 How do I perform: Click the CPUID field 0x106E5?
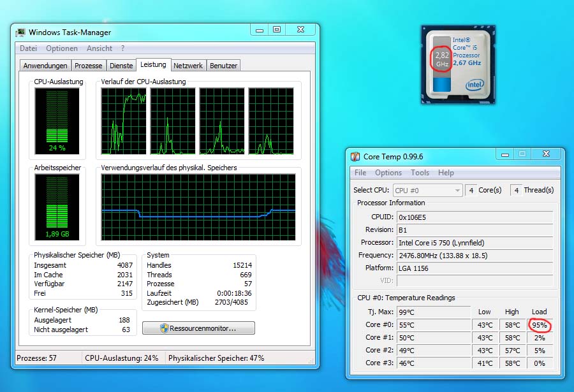click(475, 217)
